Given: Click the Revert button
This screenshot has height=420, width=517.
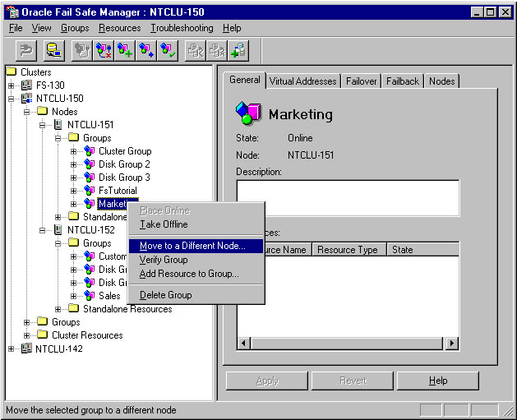Looking at the screenshot, I should tap(353, 381).
